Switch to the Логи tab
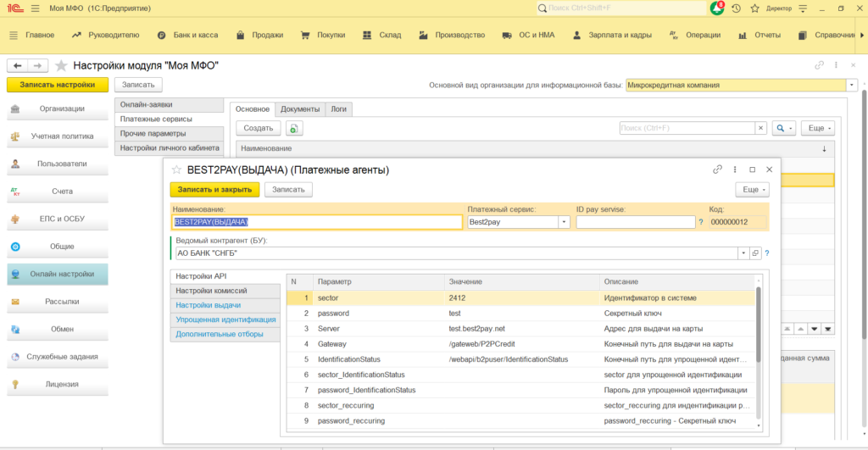 [339, 109]
